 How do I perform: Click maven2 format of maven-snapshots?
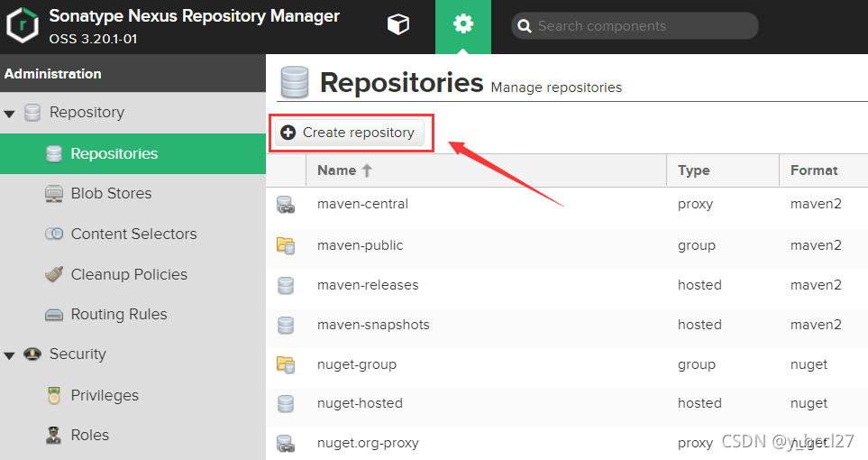click(x=816, y=325)
